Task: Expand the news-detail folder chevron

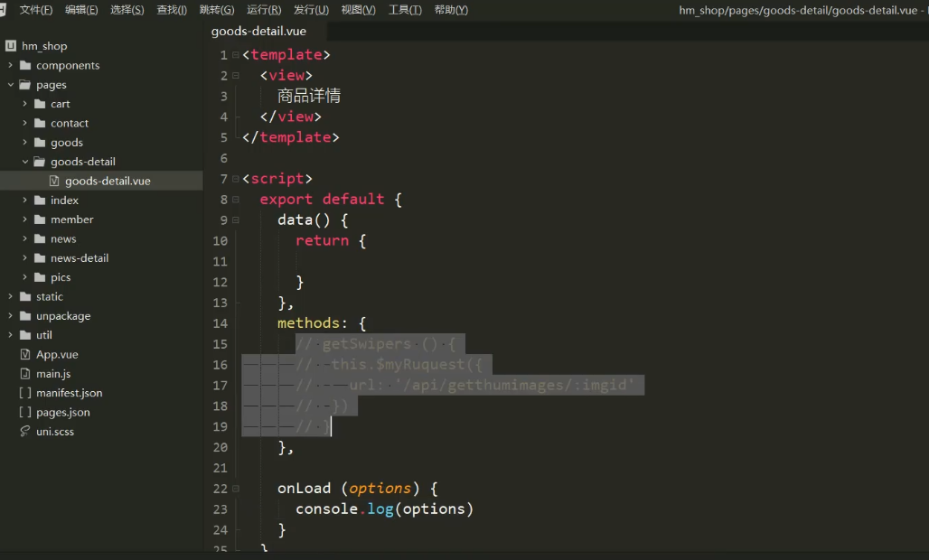Action: (x=25, y=258)
